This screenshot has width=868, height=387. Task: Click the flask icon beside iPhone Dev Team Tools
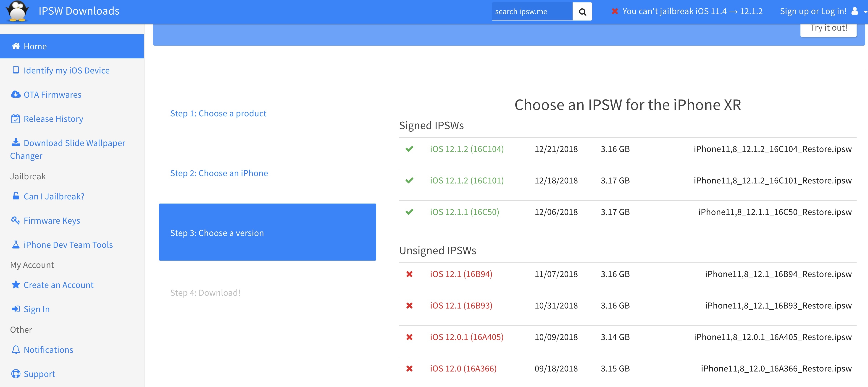point(16,245)
